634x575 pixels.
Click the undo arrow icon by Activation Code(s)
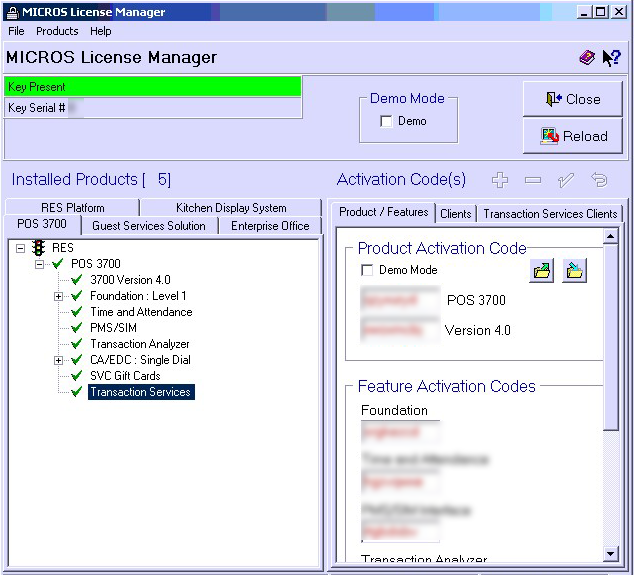point(599,180)
